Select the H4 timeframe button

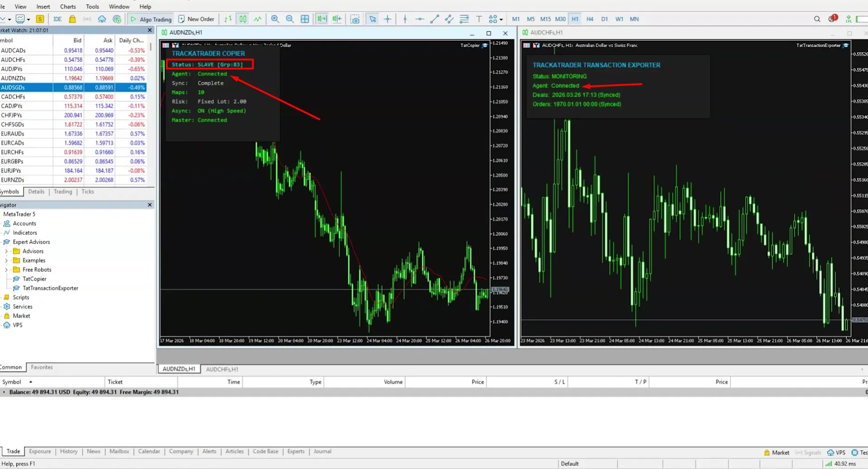(590, 19)
